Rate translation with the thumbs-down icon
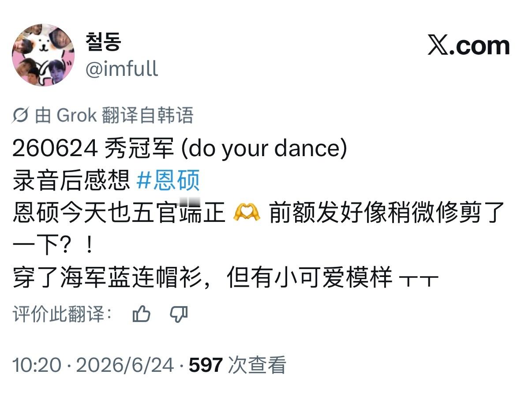 click(x=179, y=314)
